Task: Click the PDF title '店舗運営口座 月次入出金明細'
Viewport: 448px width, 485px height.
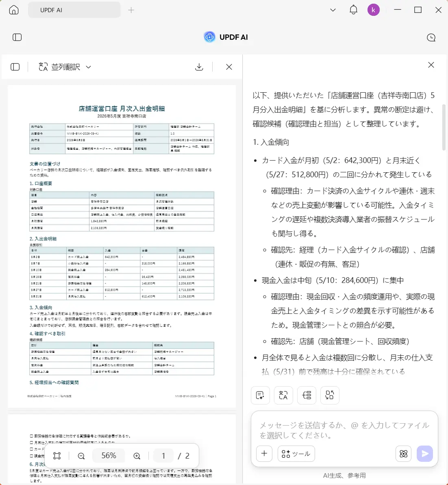Action: (x=122, y=109)
